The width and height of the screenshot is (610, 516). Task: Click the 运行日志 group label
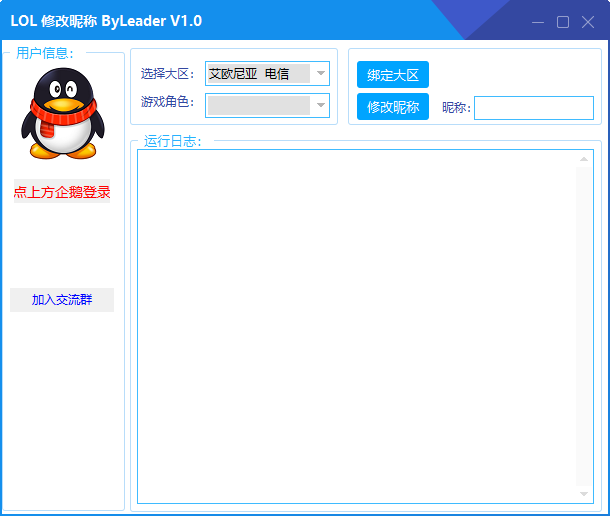pyautogui.click(x=173, y=141)
